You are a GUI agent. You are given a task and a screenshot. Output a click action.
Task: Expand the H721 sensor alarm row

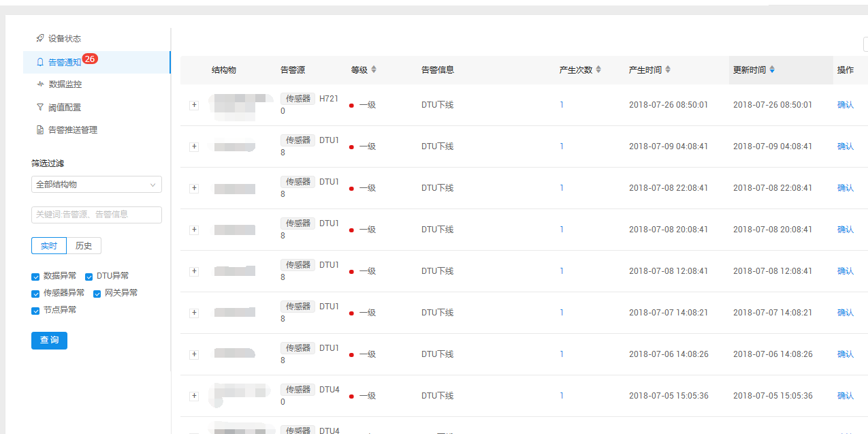194,105
